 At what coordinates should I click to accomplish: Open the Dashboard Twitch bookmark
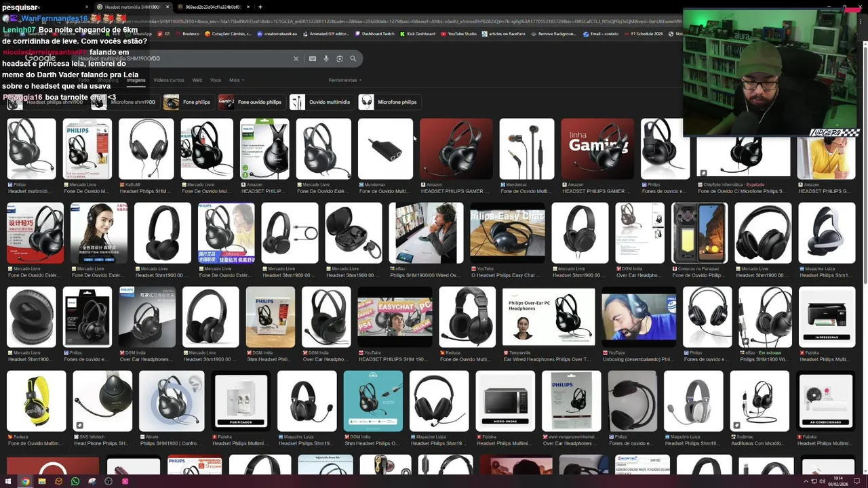click(375, 34)
